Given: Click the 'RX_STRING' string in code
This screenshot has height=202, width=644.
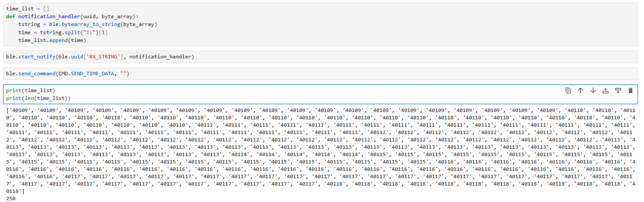Looking at the screenshot, I should coord(107,57).
